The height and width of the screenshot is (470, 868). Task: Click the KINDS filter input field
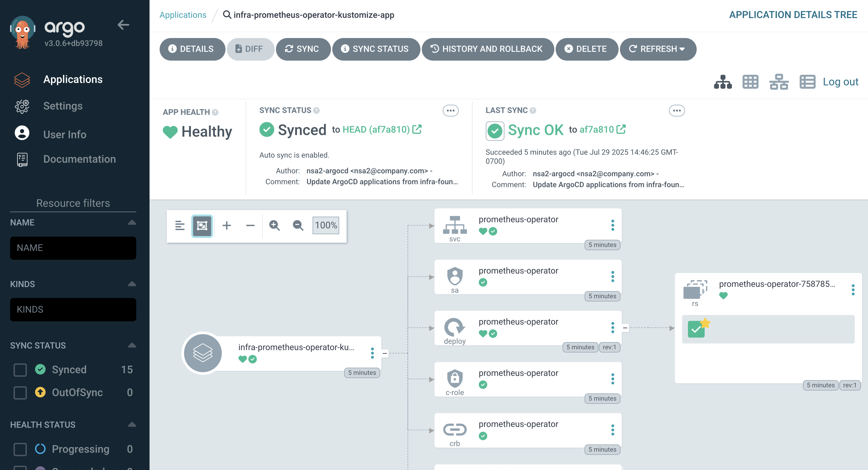[73, 309]
